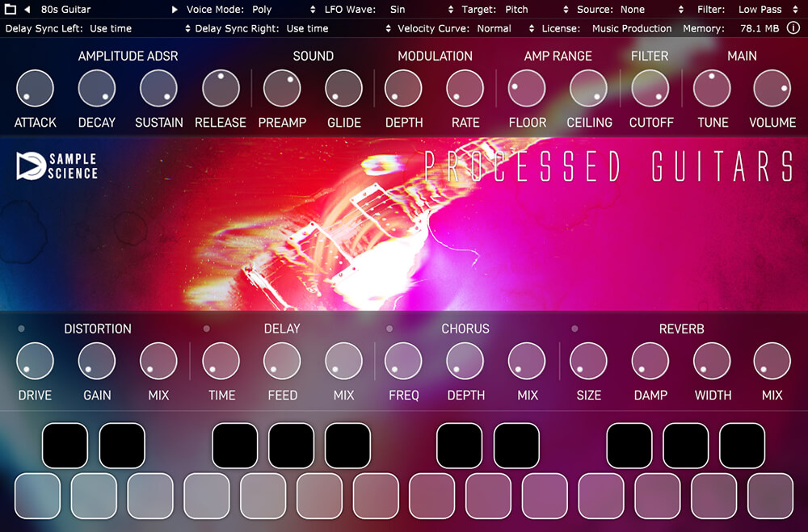
Task: Toggle the Delay effect on
Action: point(207,329)
